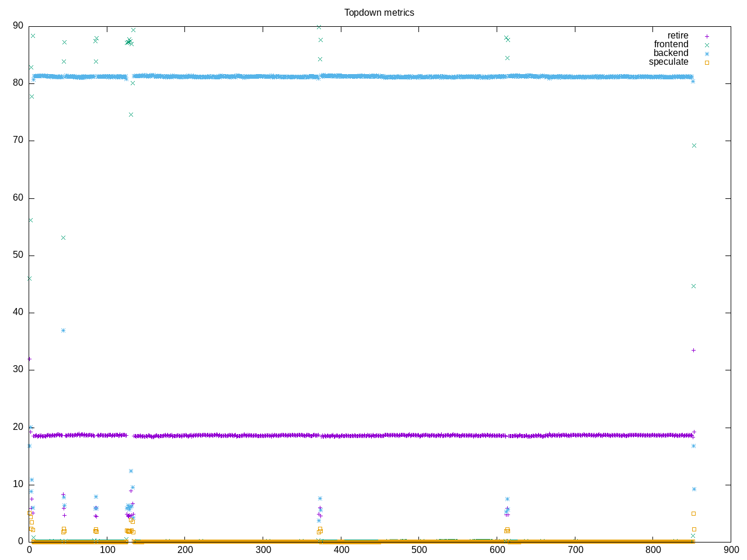Viewport: 747px width, 560px height.
Task: Click the frontend cross marker in legend
Action: [x=707, y=45]
